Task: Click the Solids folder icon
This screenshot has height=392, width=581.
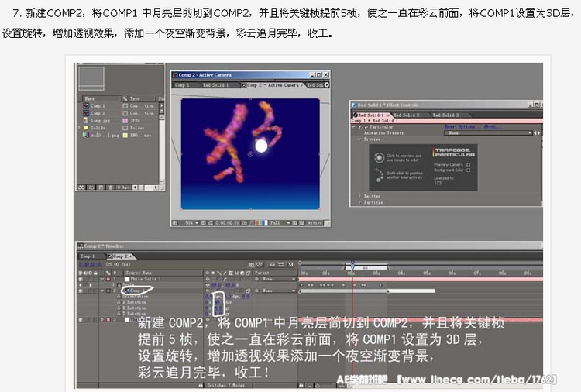Action: 86,128
